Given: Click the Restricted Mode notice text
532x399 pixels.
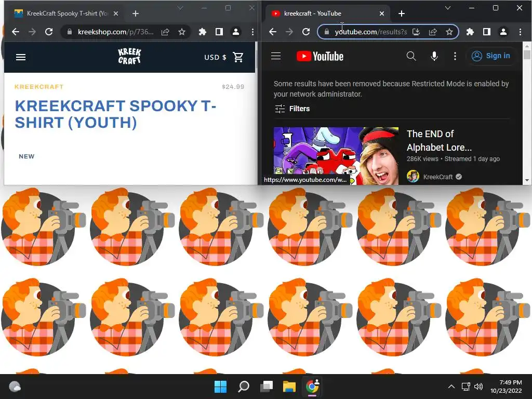Looking at the screenshot, I should pos(391,89).
